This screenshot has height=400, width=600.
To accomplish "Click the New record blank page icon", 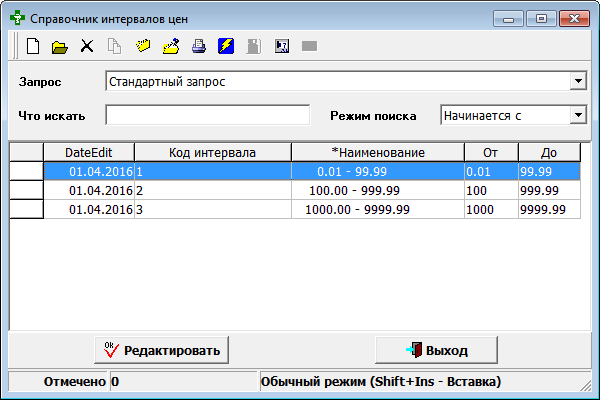I will point(32,46).
